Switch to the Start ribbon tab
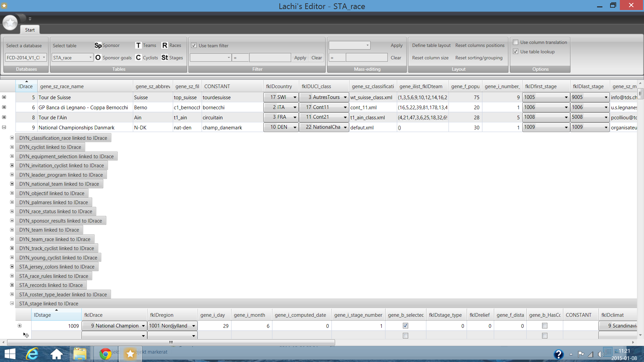Image resolution: width=644 pixels, height=362 pixels. coord(30,30)
